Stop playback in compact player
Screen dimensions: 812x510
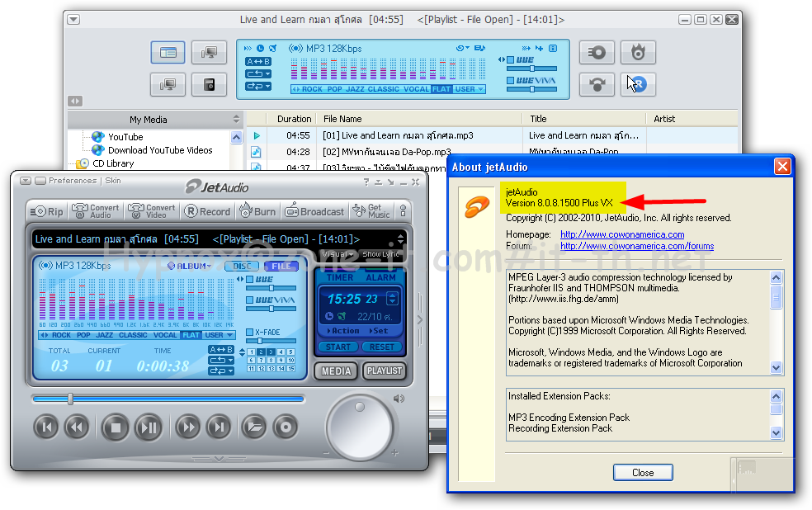(115, 427)
